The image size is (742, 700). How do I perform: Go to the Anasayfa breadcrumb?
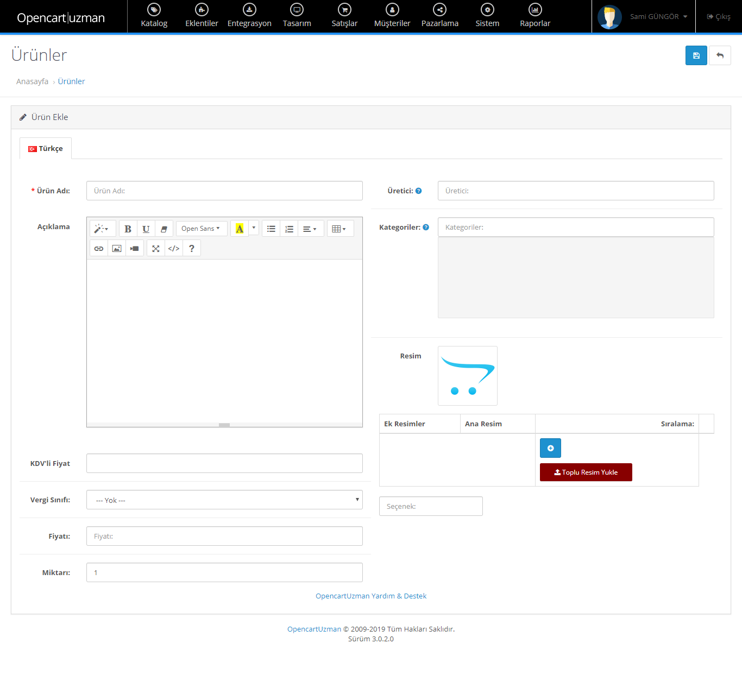pos(32,81)
